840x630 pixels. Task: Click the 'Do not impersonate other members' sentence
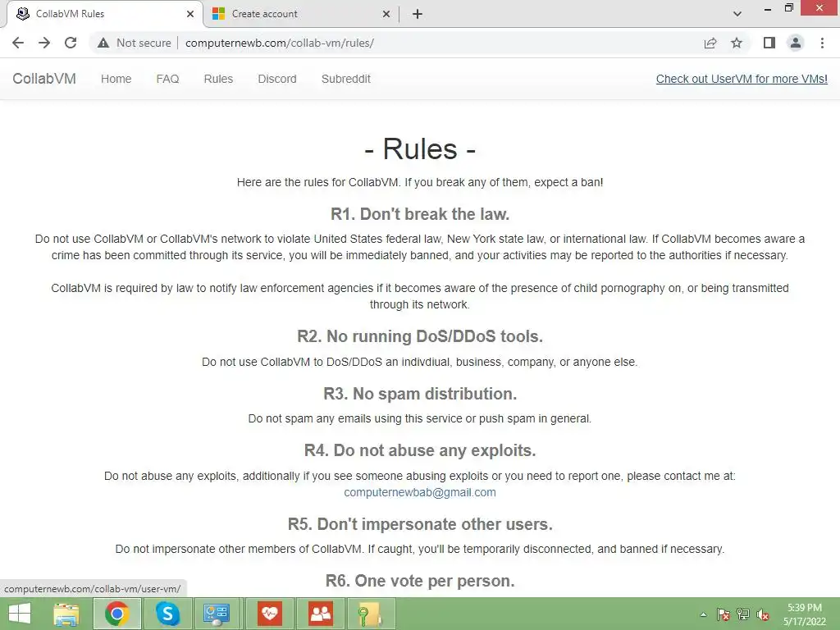(420, 549)
